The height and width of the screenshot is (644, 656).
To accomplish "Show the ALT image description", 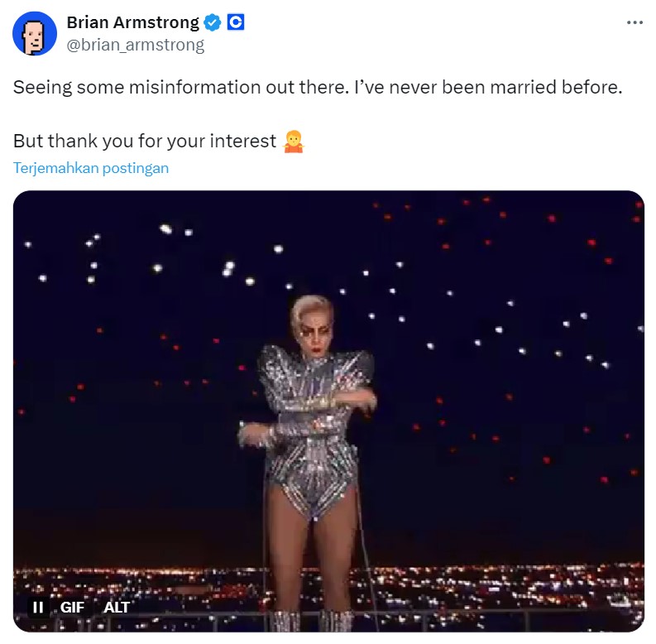I will (117, 607).
